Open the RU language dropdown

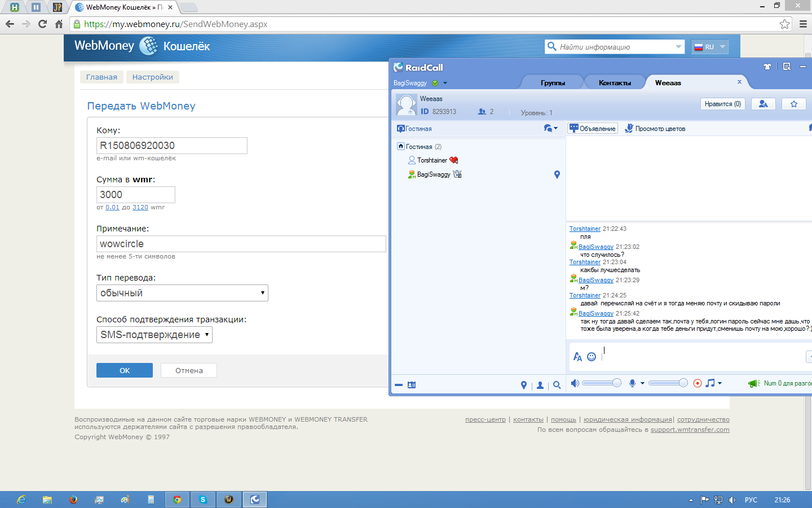point(710,47)
